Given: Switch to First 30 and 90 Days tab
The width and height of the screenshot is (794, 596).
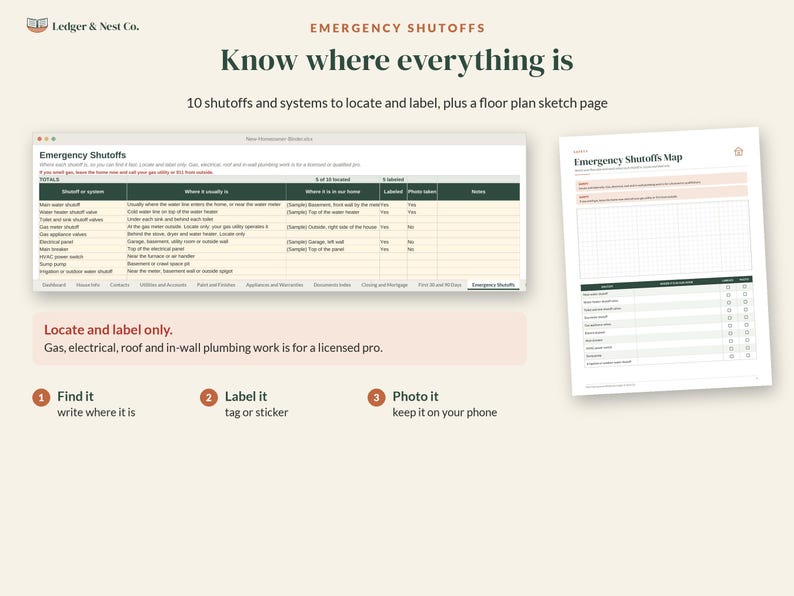Looking at the screenshot, I should tap(440, 285).
